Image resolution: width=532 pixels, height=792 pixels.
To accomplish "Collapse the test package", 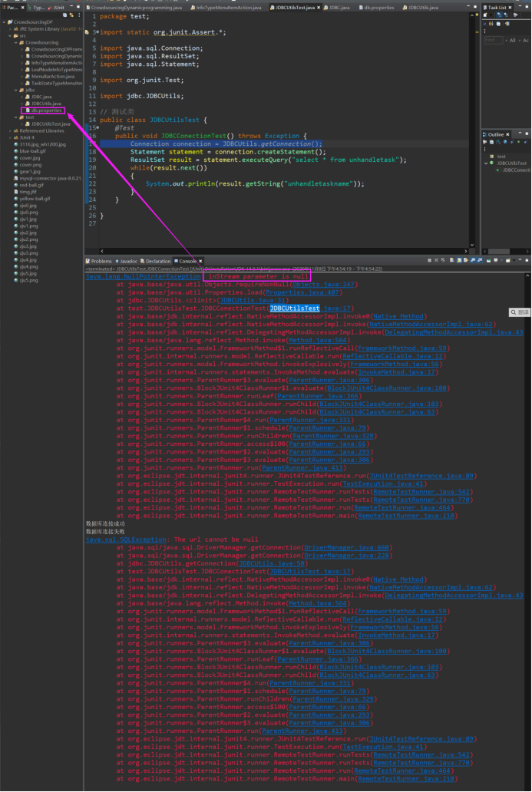I will [x=15, y=117].
